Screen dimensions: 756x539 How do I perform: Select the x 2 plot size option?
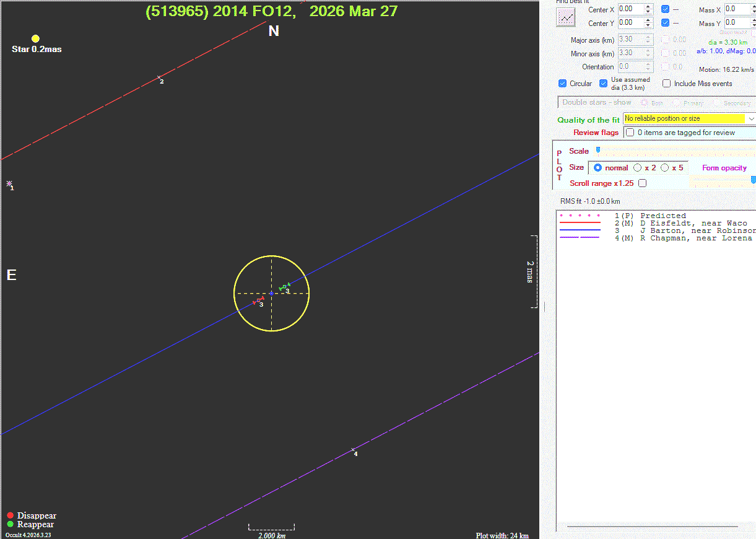[x=638, y=168]
